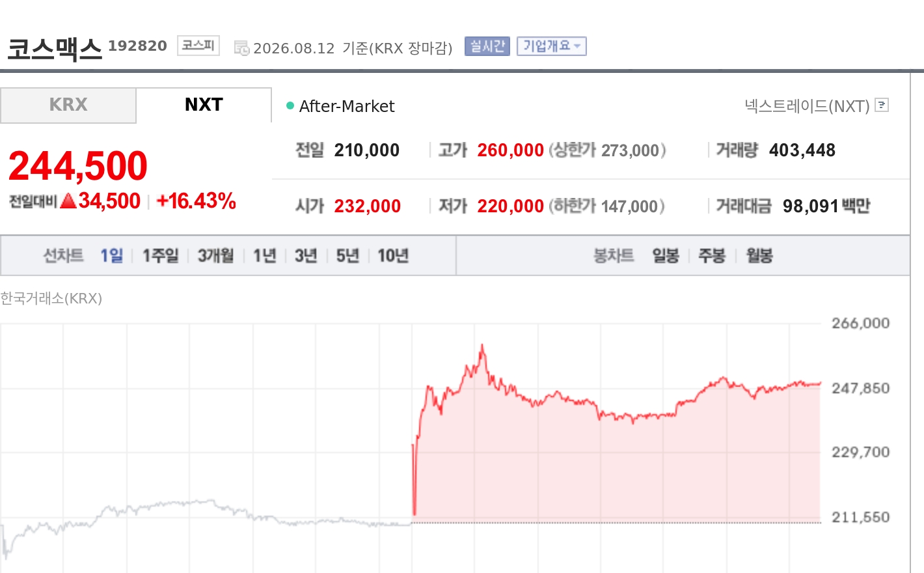Toggle the 실시간 real-time button
This screenshot has height=573, width=924.
pos(487,46)
